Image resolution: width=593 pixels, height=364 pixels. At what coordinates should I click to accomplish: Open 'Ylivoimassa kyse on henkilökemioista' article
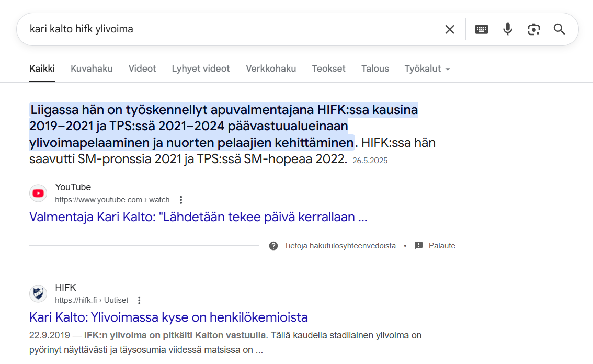[x=168, y=317]
